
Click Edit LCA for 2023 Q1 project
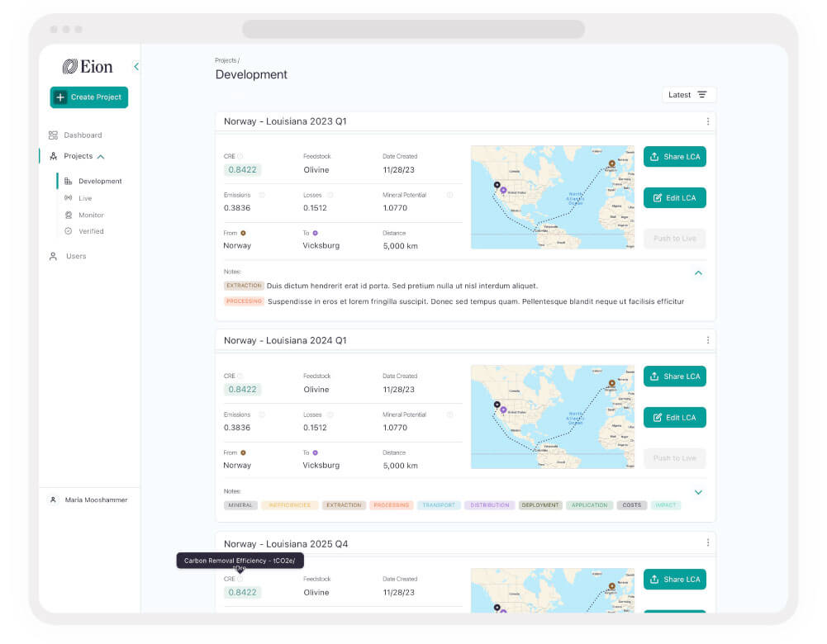(675, 198)
